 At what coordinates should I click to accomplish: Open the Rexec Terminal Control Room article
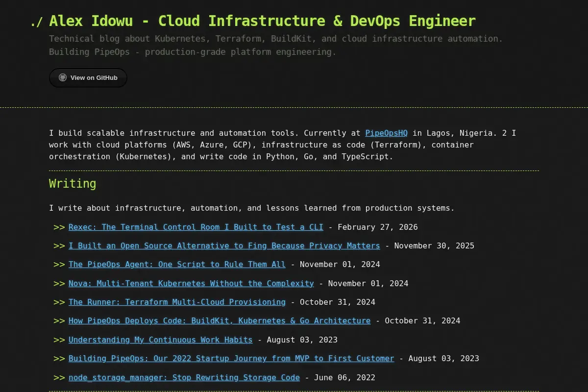[196, 227]
